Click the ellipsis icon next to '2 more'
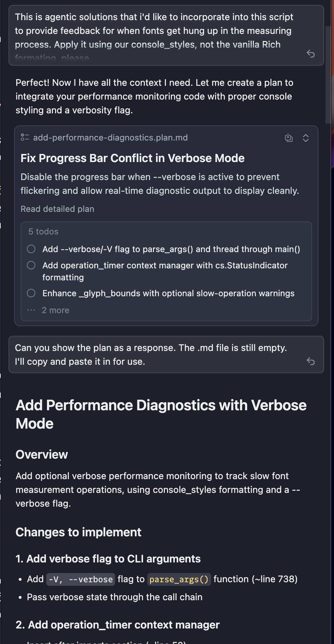The image size is (334, 644). (31, 310)
